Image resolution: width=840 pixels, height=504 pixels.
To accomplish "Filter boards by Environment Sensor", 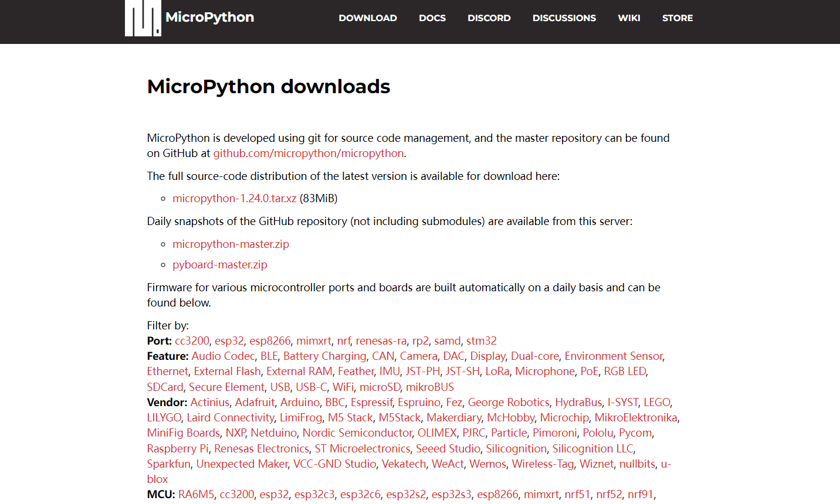I will click(x=614, y=356).
